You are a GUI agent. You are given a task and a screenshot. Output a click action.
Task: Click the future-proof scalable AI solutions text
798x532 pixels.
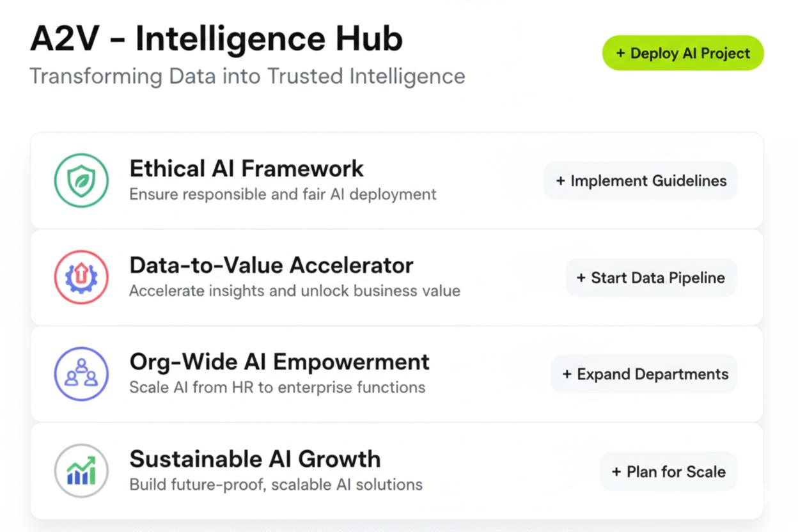pos(276,485)
